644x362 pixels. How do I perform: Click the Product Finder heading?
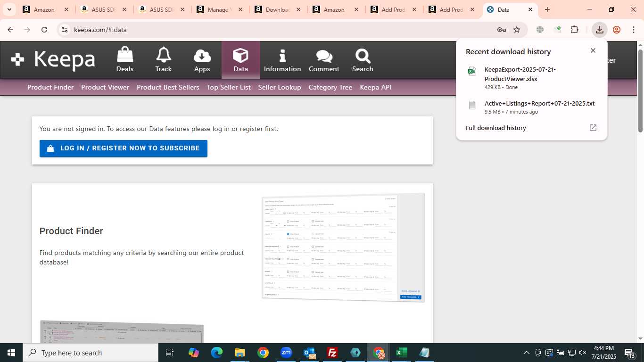(x=71, y=231)
